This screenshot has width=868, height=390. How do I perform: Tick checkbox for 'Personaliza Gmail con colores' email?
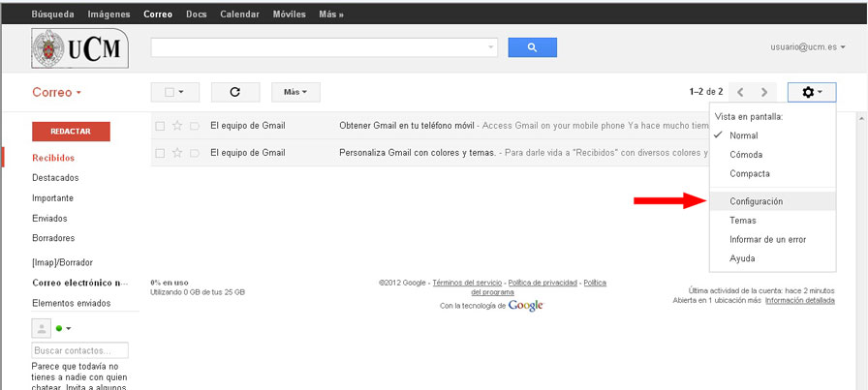click(160, 153)
